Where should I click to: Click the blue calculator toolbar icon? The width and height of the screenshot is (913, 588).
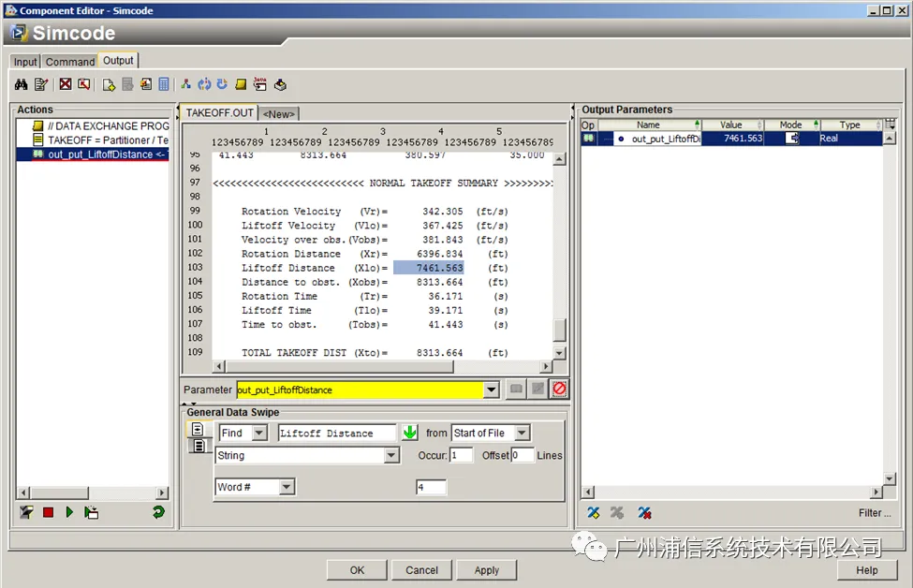point(164,84)
